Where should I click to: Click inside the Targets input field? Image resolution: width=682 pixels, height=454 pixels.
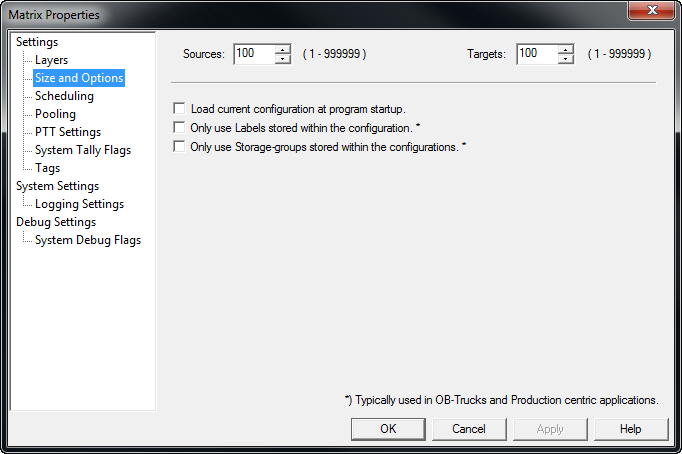tap(537, 54)
